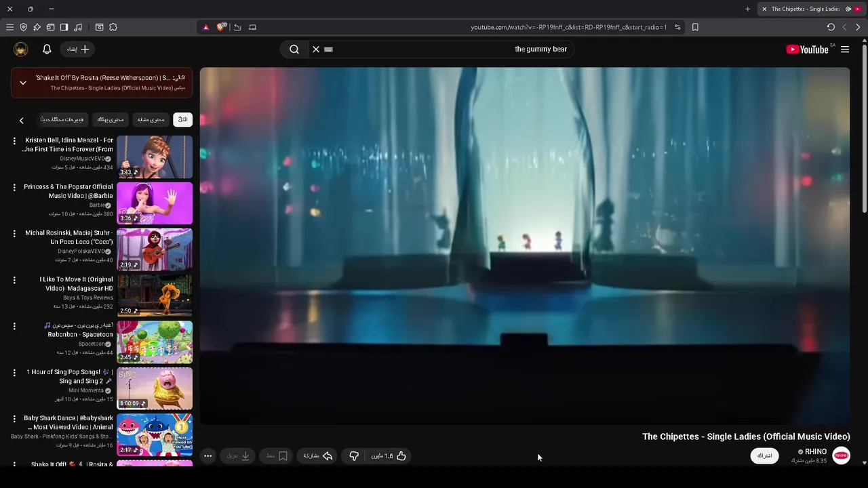
Task: Open options for 'Princess & The Popstar' video
Action: 14,187
